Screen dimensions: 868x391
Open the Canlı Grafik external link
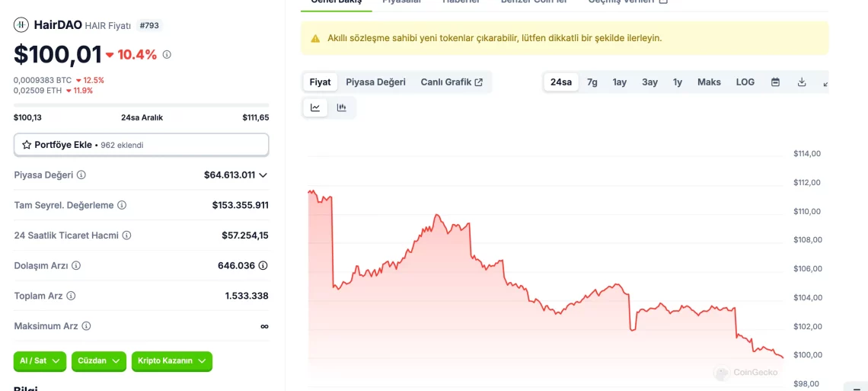pyautogui.click(x=452, y=82)
